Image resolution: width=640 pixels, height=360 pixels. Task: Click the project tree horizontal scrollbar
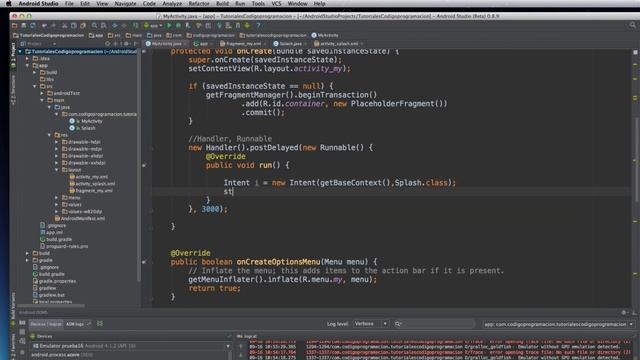point(51,305)
